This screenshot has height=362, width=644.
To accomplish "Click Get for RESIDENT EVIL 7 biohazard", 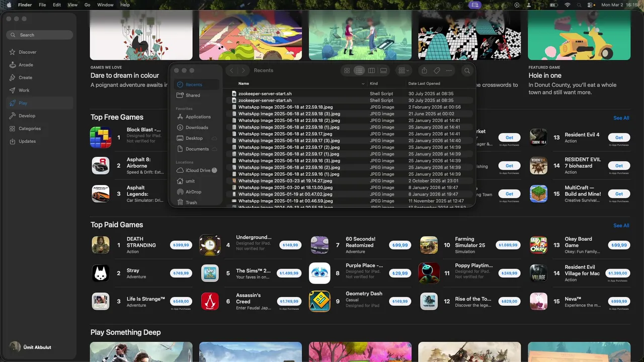I will coord(619,165).
